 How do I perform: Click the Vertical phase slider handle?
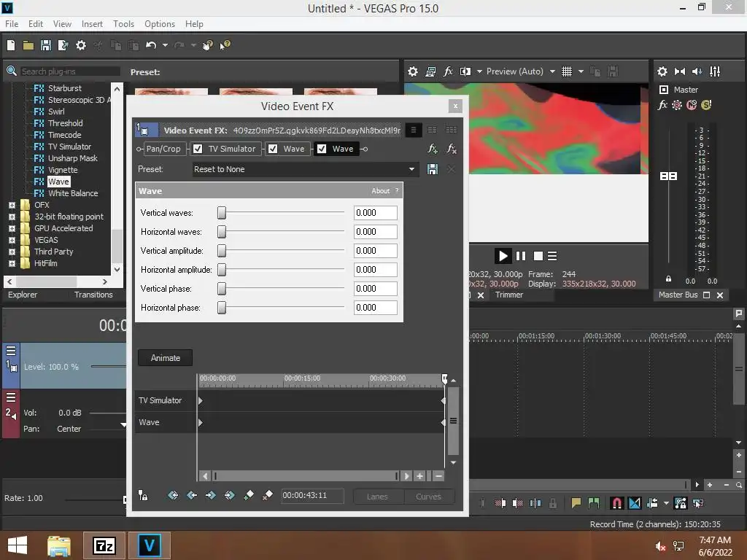pos(222,289)
